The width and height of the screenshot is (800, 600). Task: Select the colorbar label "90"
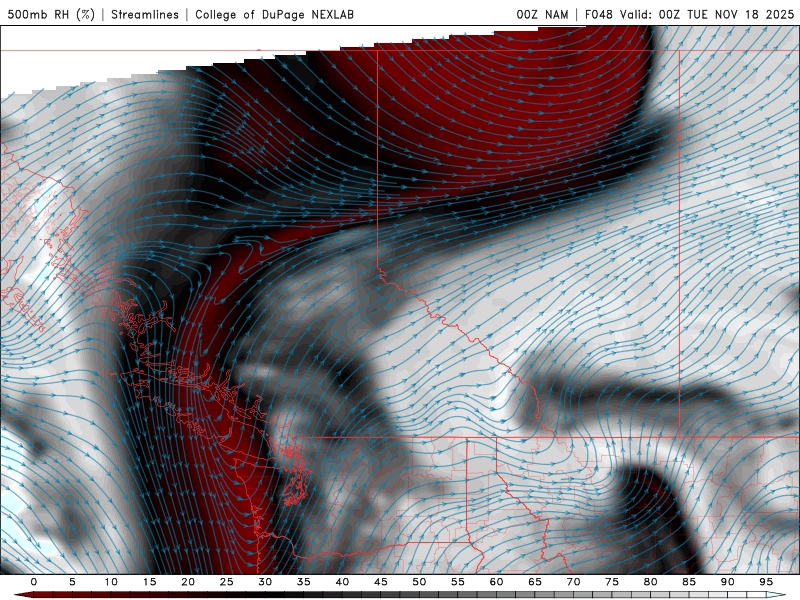[x=728, y=582]
